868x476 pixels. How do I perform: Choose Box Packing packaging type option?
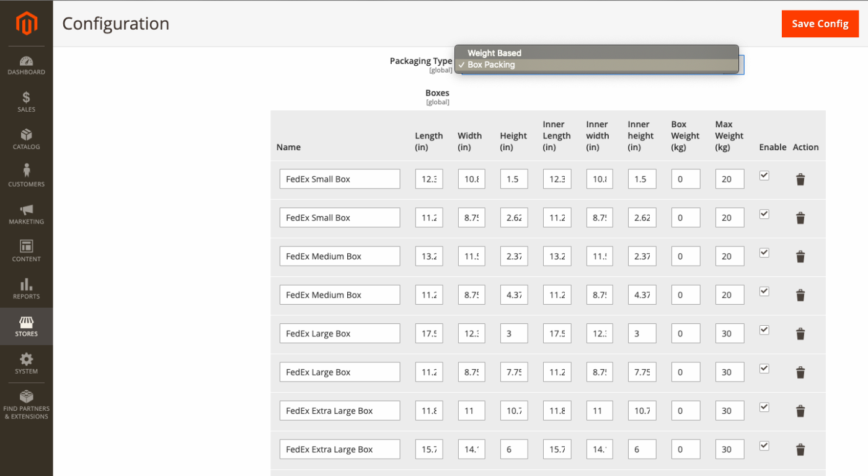coord(596,65)
